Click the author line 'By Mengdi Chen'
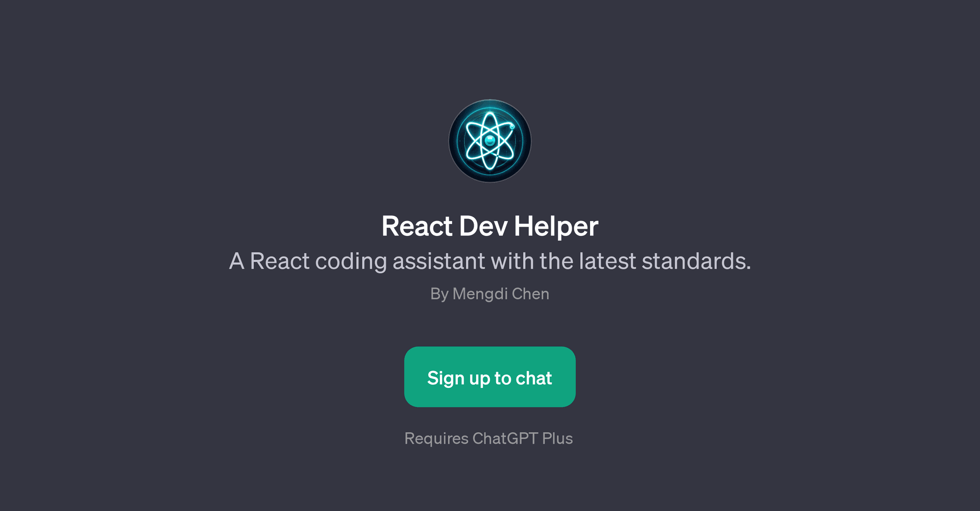This screenshot has width=980, height=511. 490,294
